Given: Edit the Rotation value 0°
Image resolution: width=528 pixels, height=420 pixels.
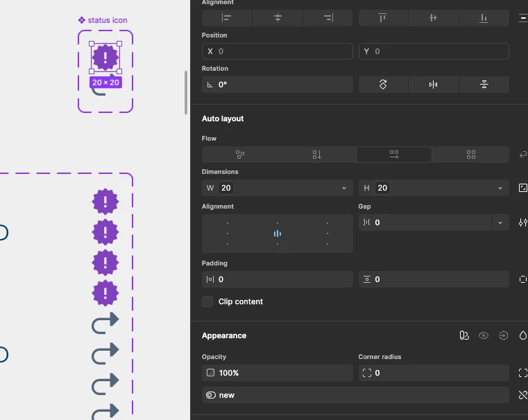Looking at the screenshot, I should click(x=277, y=85).
